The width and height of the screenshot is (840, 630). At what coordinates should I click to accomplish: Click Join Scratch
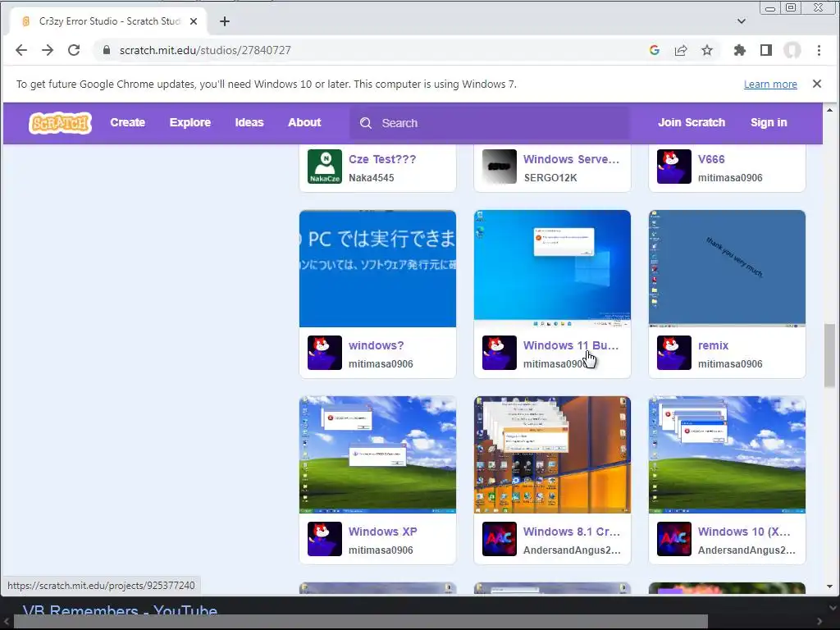tap(692, 123)
